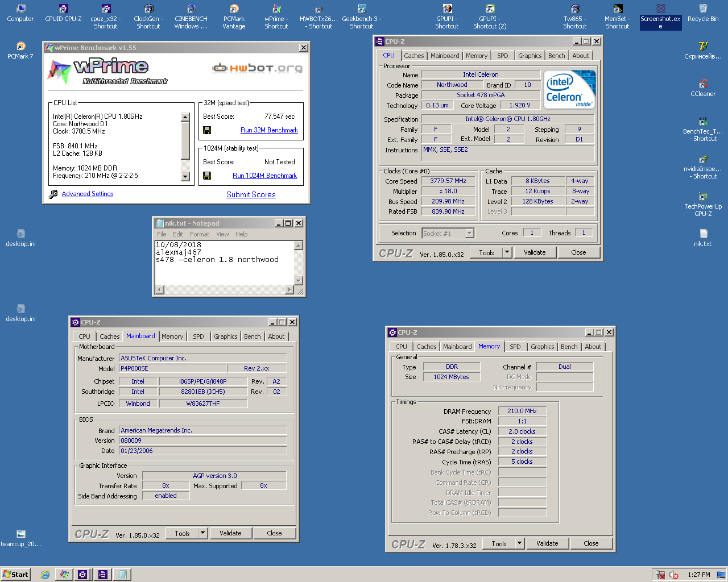Viewport: 728px width, 582px height.
Task: Save the 32M score using floppy icon
Action: click(207, 130)
